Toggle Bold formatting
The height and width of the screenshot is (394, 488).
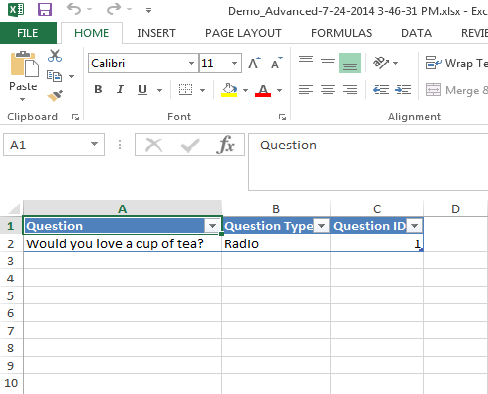[98, 89]
